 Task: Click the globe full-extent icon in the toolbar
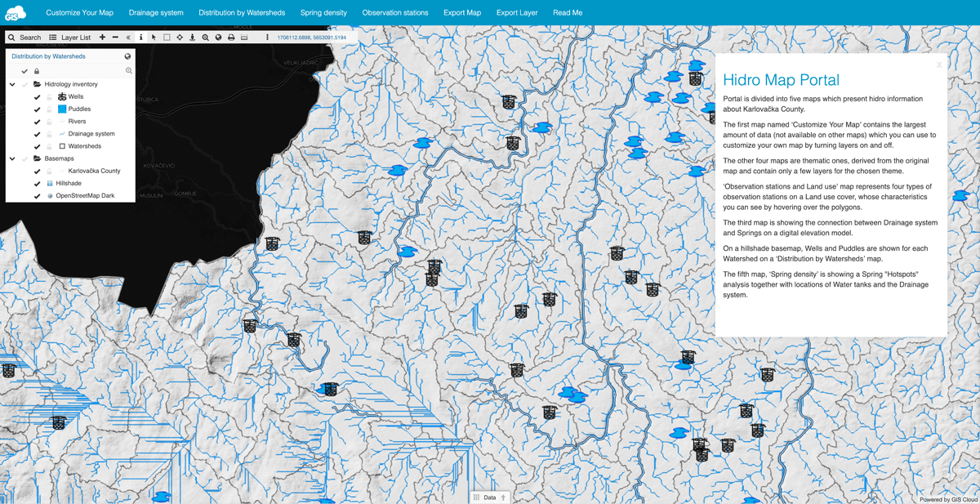217,37
